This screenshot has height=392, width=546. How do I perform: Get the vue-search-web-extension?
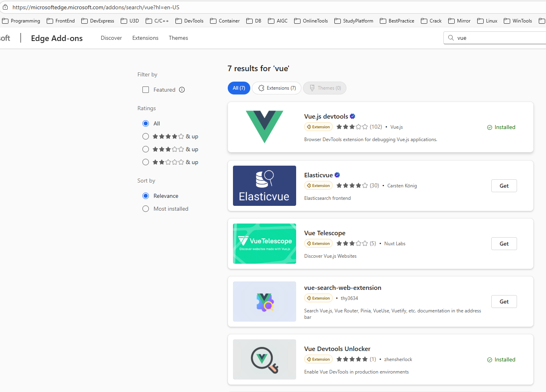504,302
